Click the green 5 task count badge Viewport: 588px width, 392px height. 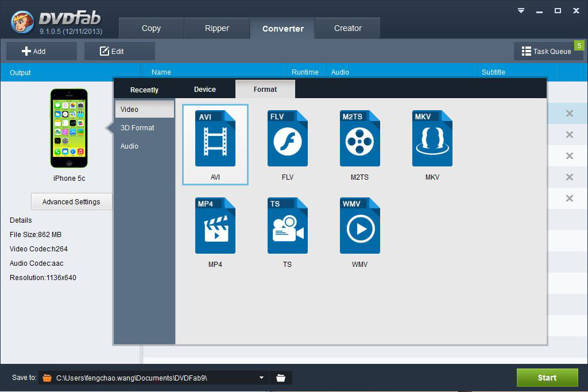pyautogui.click(x=579, y=45)
